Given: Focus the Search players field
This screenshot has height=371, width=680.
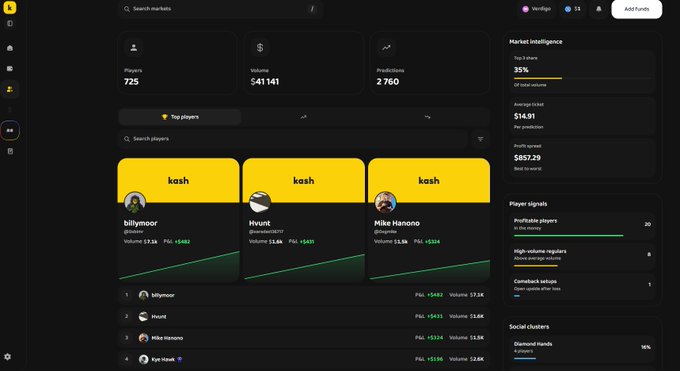Looking at the screenshot, I should [x=293, y=139].
